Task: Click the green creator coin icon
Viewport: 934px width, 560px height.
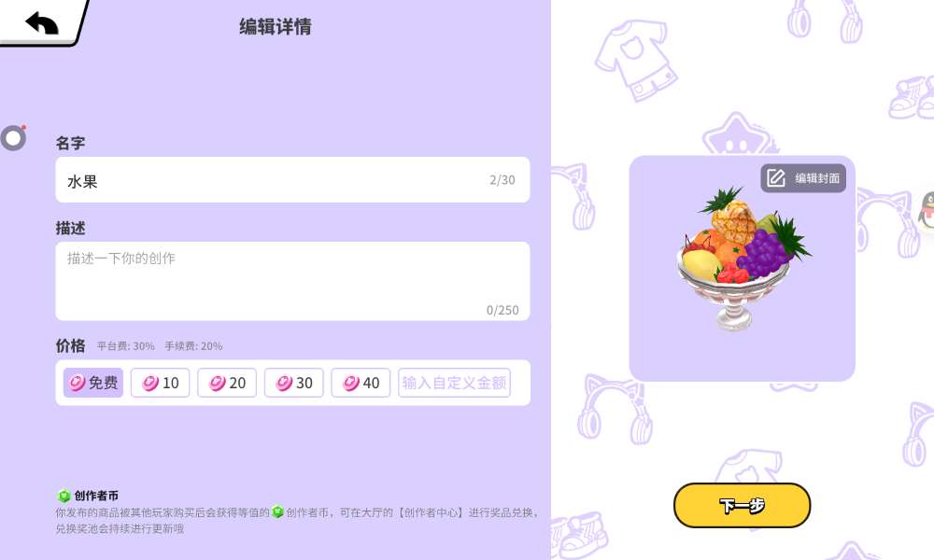Action: [64, 496]
